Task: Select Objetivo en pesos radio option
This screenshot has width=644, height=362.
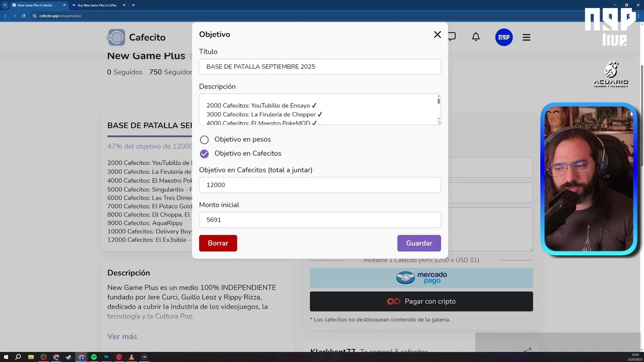Action: click(204, 140)
